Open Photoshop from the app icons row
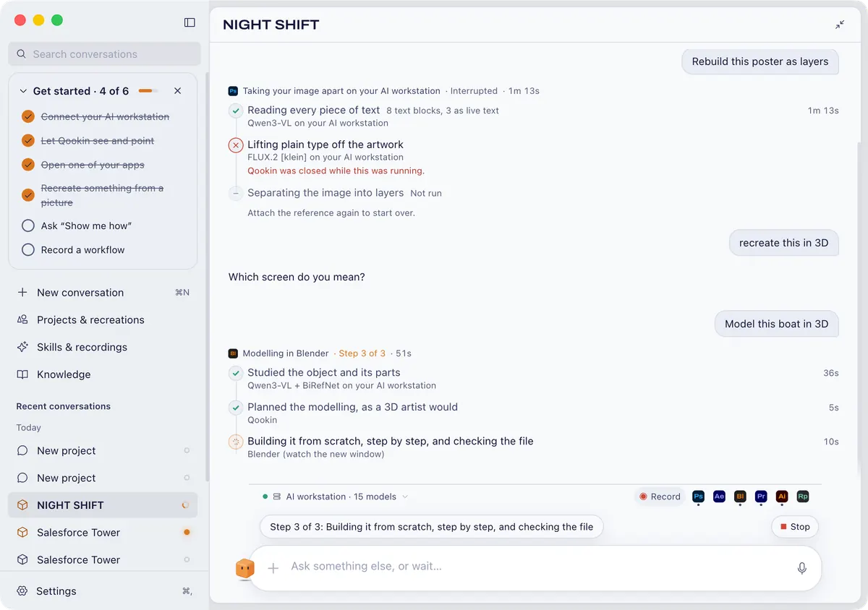The height and width of the screenshot is (610, 868). (x=698, y=497)
